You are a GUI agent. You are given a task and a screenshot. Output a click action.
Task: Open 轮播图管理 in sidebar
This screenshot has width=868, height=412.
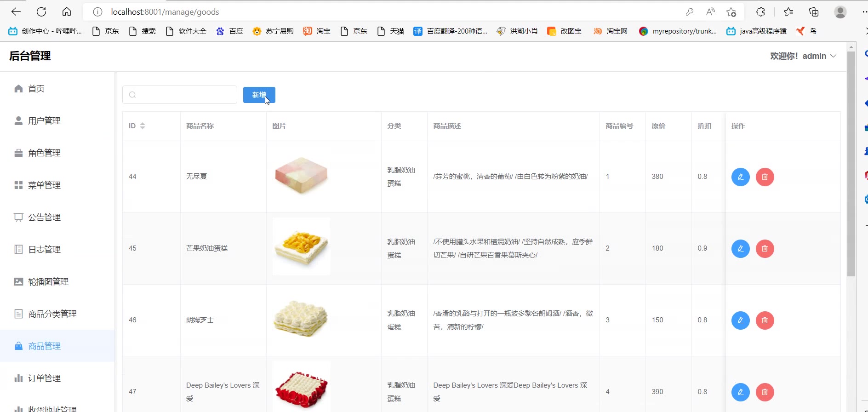[57, 282]
